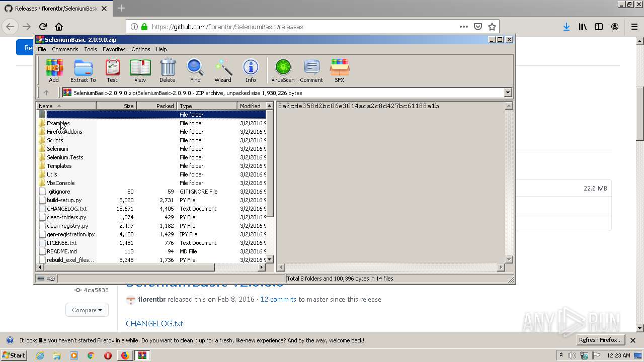Sort file list by Size column
The height and width of the screenshot is (362, 644).
coord(116,106)
